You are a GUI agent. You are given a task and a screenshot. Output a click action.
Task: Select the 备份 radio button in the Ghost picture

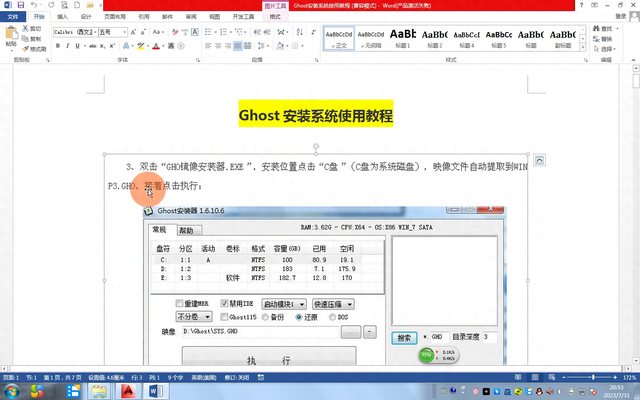tap(265, 317)
